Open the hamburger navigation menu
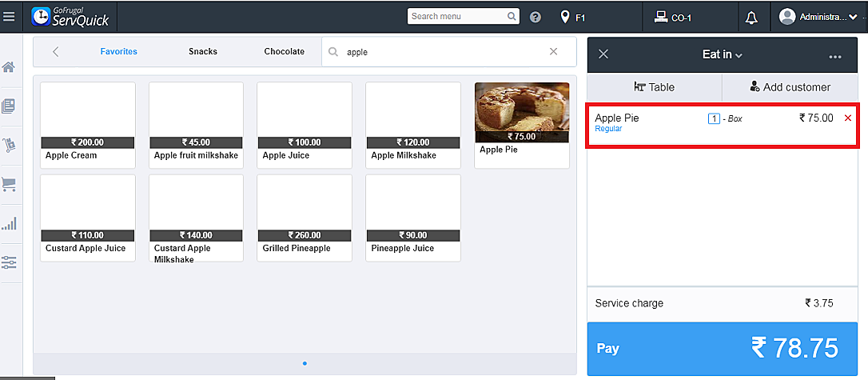The image size is (868, 380). point(9,16)
